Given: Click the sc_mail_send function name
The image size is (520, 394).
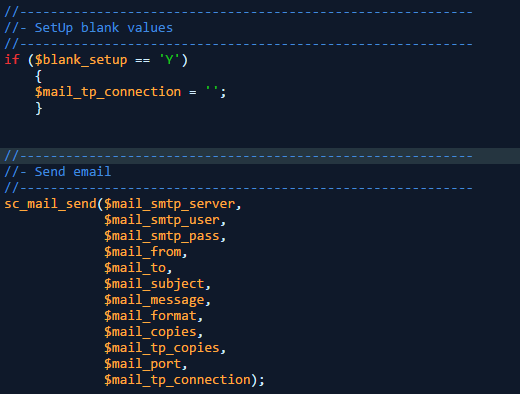Looking at the screenshot, I should 50,204.
